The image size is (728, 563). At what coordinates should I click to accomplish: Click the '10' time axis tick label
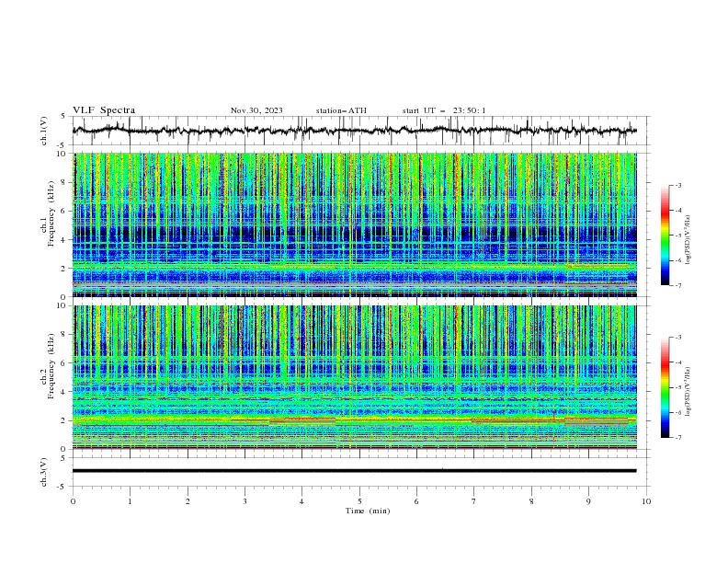pos(646,501)
